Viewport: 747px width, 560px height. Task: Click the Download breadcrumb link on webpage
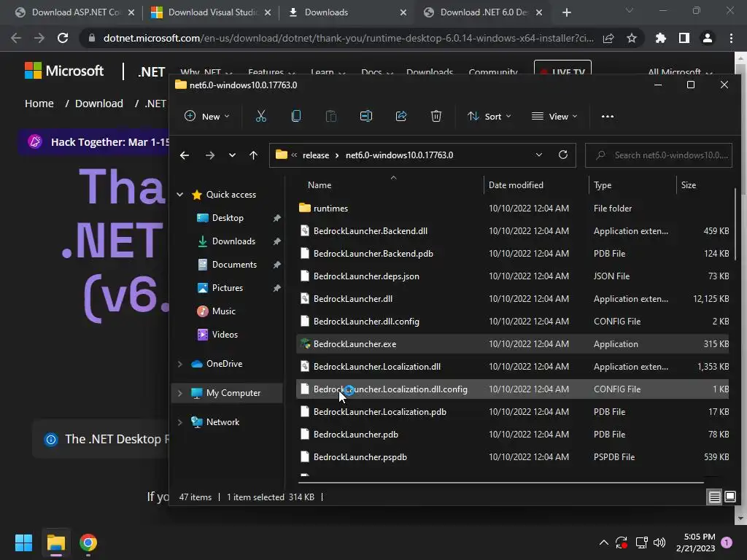point(99,104)
